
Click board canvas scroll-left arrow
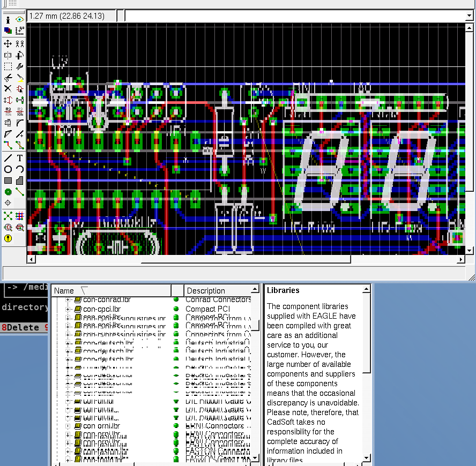point(31,259)
